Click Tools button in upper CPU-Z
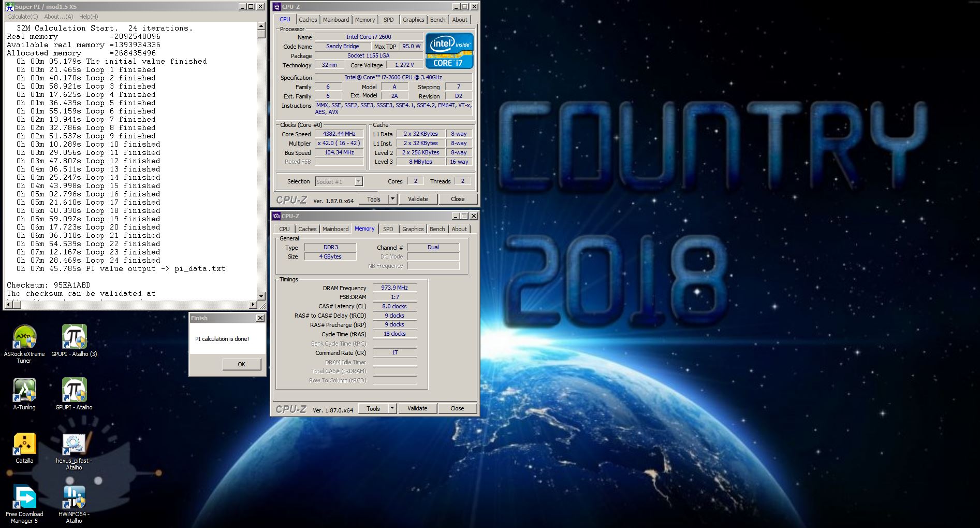 (x=374, y=199)
